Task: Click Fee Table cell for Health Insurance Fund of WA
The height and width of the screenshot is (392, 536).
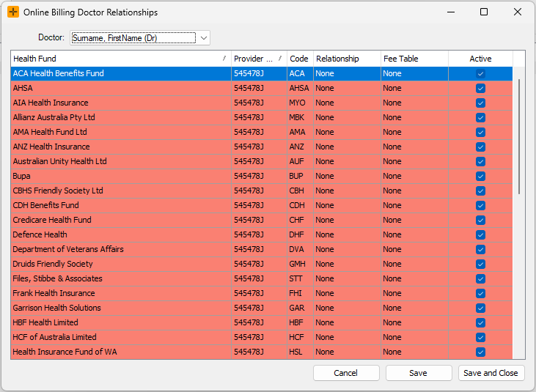Action: (x=414, y=352)
